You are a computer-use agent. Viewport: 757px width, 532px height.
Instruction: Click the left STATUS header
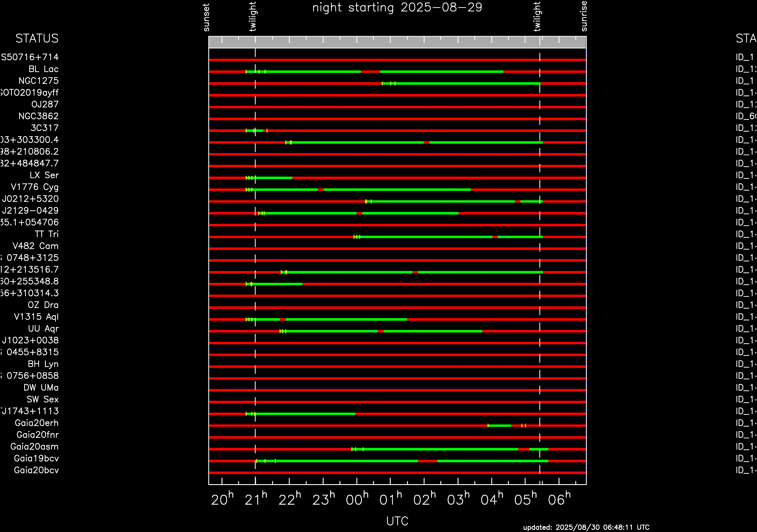tap(37, 39)
